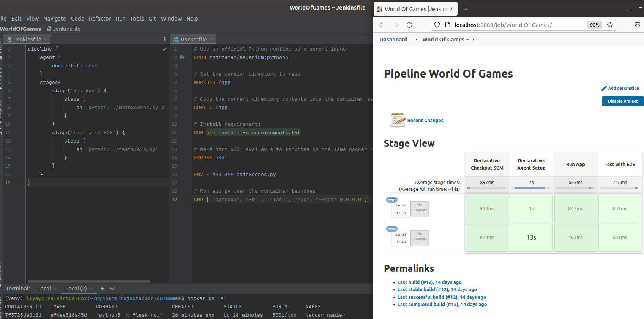Open build #12 Run App 847ms cell
Viewport: 644px width, 319px height.
(575, 208)
